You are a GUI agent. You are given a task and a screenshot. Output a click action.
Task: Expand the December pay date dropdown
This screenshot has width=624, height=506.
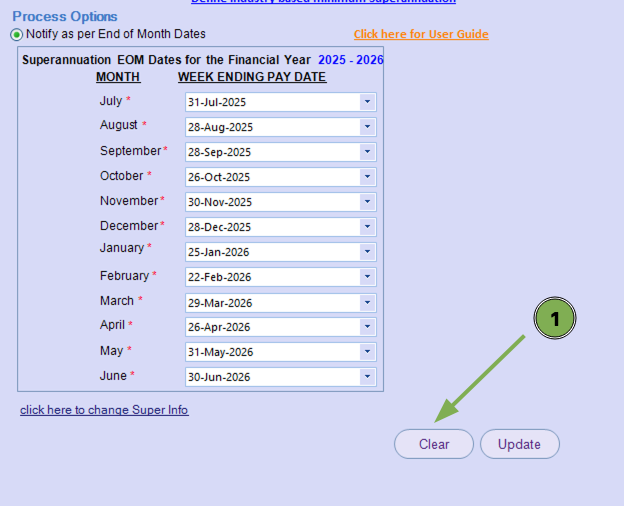367,227
